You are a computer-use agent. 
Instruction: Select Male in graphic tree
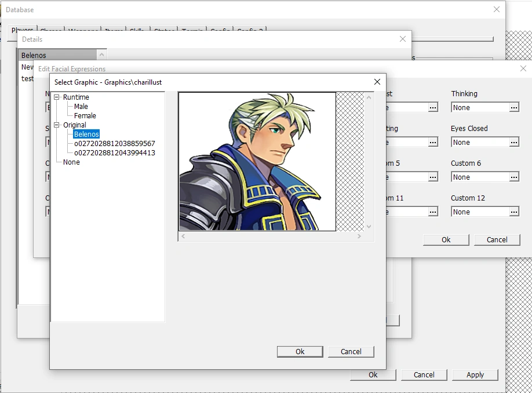click(81, 106)
